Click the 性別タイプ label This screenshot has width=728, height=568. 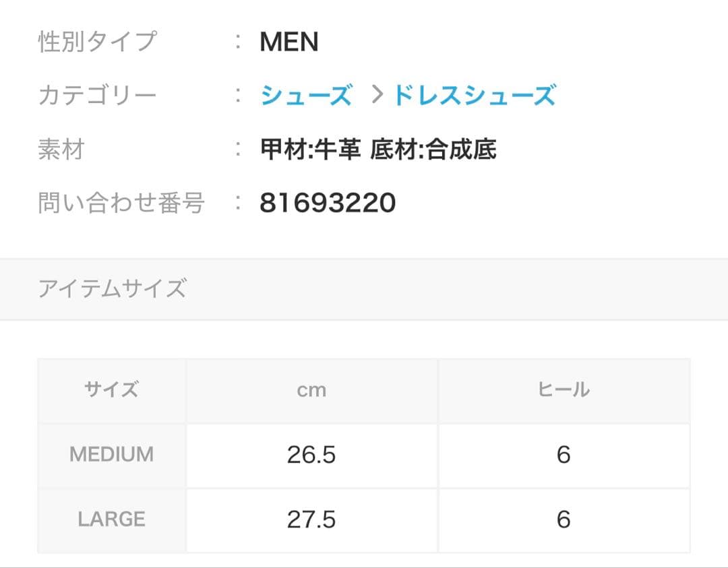coord(98,42)
